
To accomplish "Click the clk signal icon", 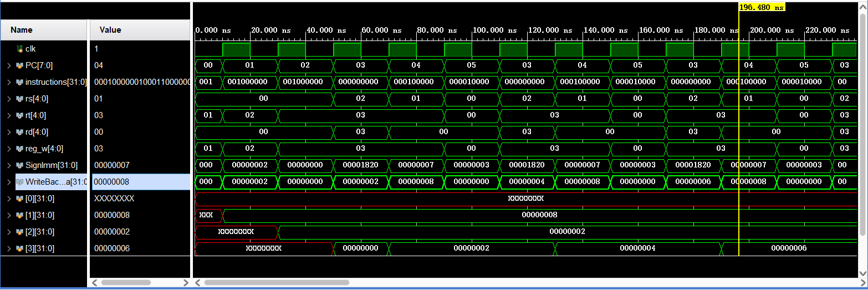I will pyautogui.click(x=19, y=49).
